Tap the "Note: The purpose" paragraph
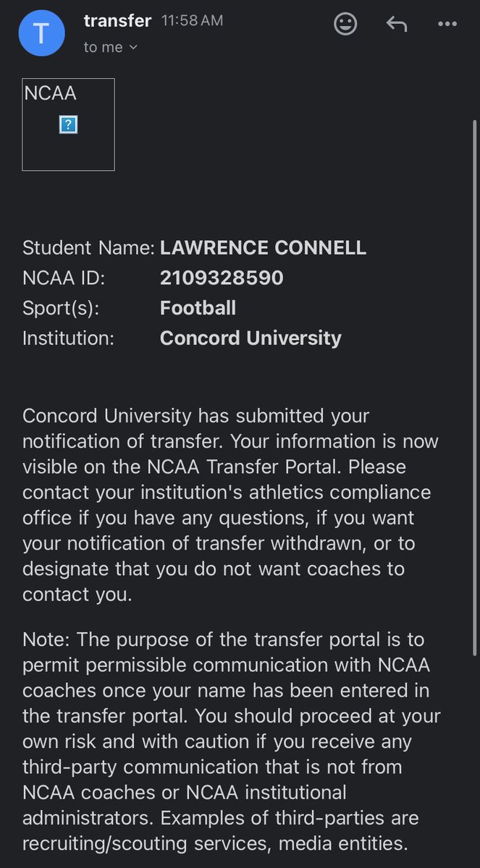Image resolution: width=480 pixels, height=868 pixels. pos(232,741)
